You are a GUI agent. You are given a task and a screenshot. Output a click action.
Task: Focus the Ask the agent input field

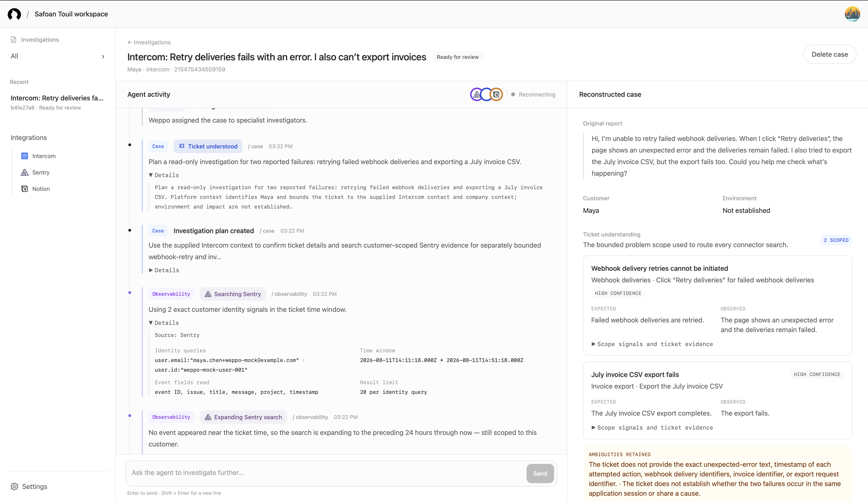(325, 473)
